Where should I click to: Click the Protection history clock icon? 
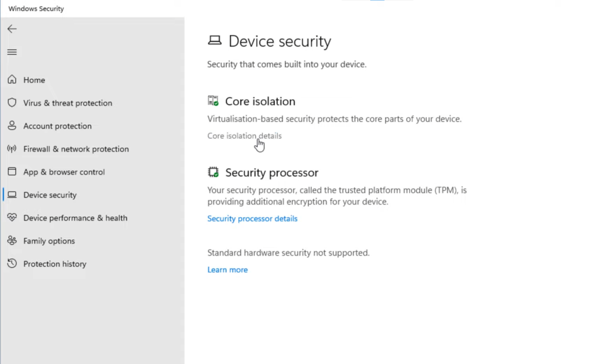(12, 263)
